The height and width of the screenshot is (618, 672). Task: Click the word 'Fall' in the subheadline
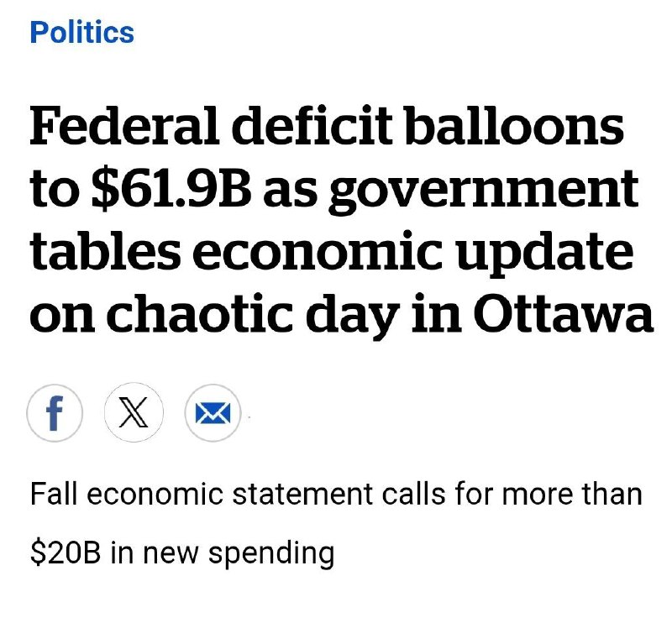pos(54,494)
